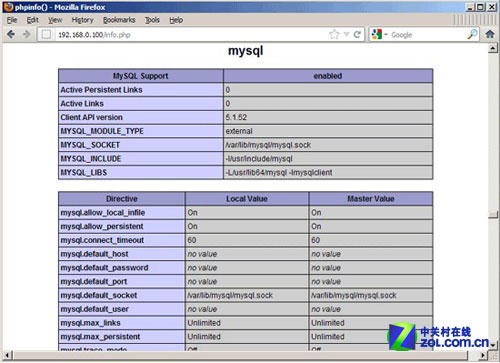
Task: Close the Firefox window
Action: click(492, 7)
